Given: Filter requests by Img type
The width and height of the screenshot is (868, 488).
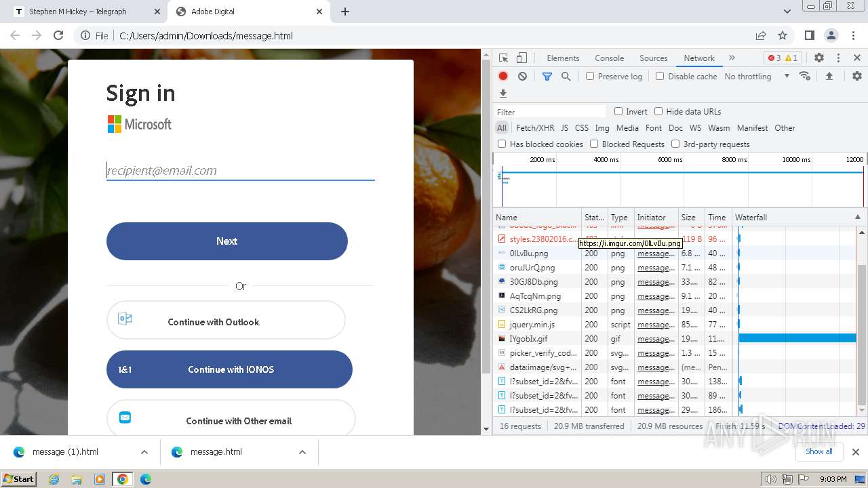Looking at the screenshot, I should click(x=602, y=127).
